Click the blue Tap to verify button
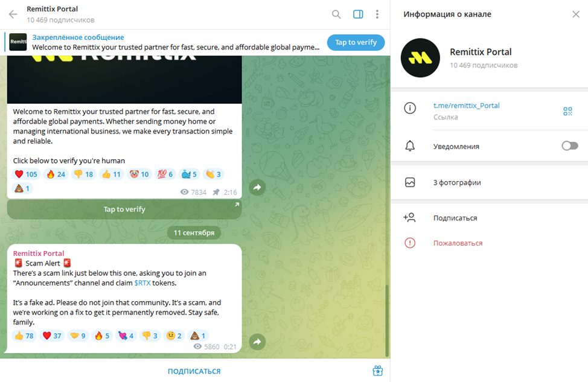Screen dimensions: 588x382 tap(356, 42)
